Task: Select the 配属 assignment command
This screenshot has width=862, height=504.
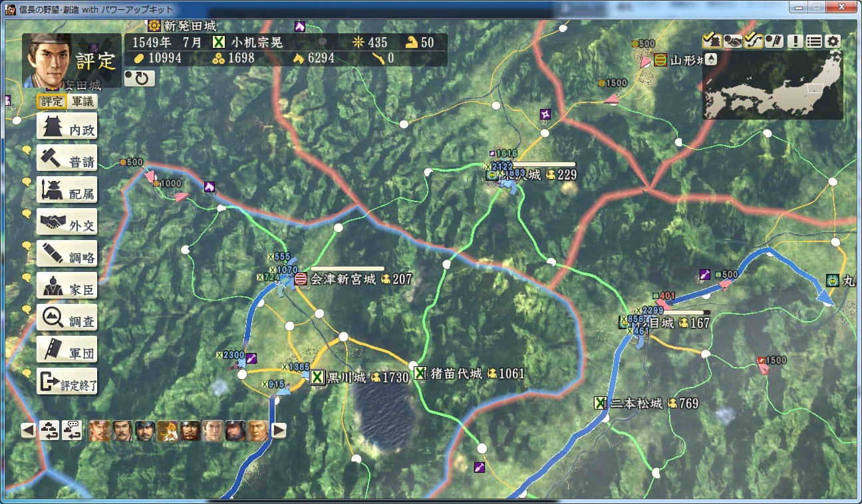Action: (x=67, y=191)
